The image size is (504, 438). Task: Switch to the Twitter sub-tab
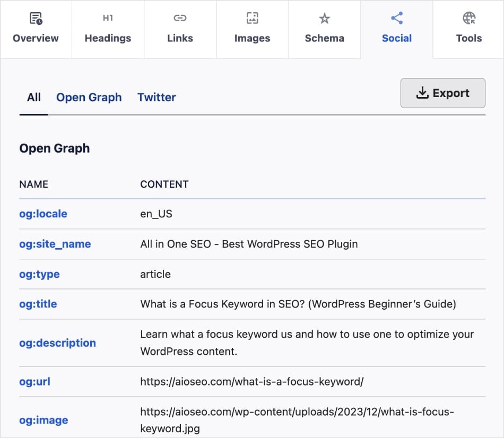[157, 98]
